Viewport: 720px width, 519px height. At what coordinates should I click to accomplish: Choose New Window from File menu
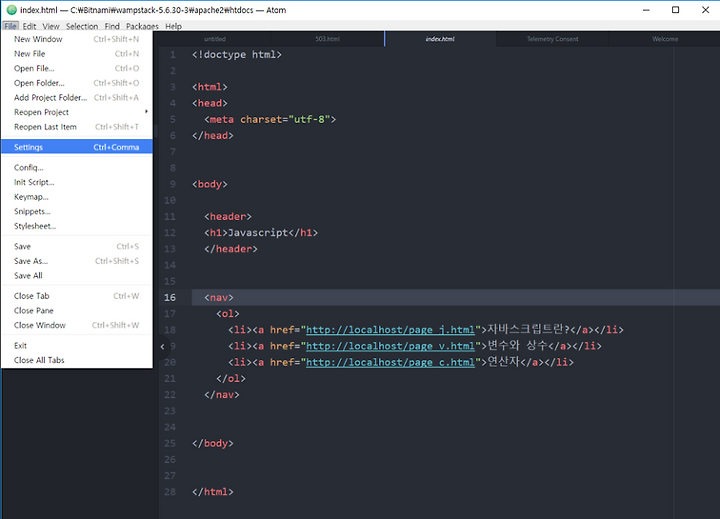pyautogui.click(x=77, y=39)
